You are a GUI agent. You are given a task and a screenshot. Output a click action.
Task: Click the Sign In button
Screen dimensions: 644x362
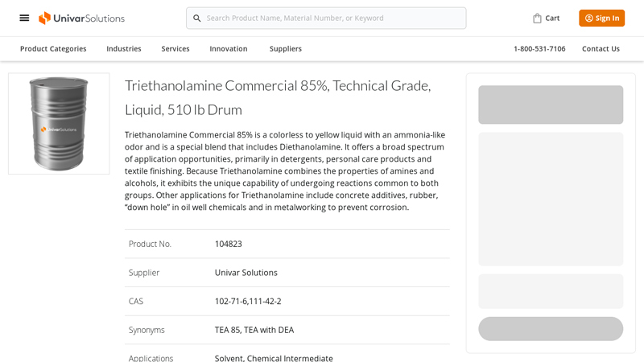tap(601, 18)
